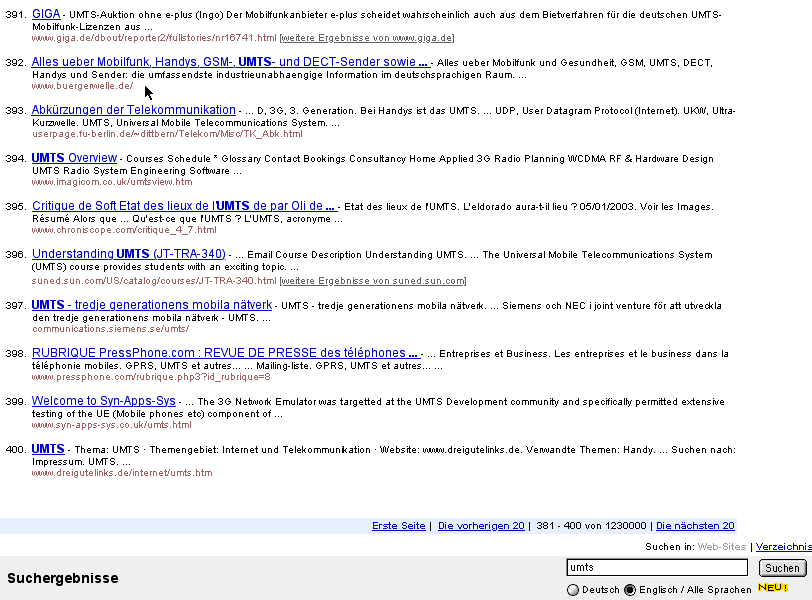Open 'RUBRIQUE PressPhone.com' result link
This screenshot has width=812, height=600.
[x=225, y=352]
